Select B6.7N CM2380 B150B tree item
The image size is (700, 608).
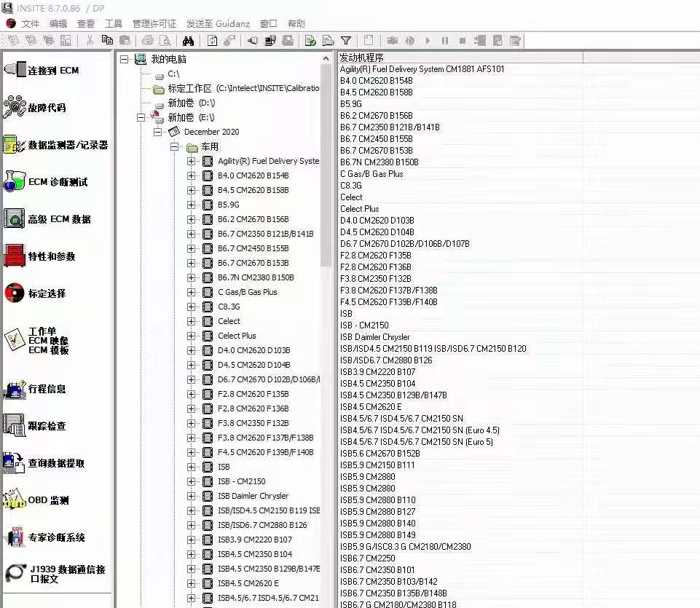256,277
